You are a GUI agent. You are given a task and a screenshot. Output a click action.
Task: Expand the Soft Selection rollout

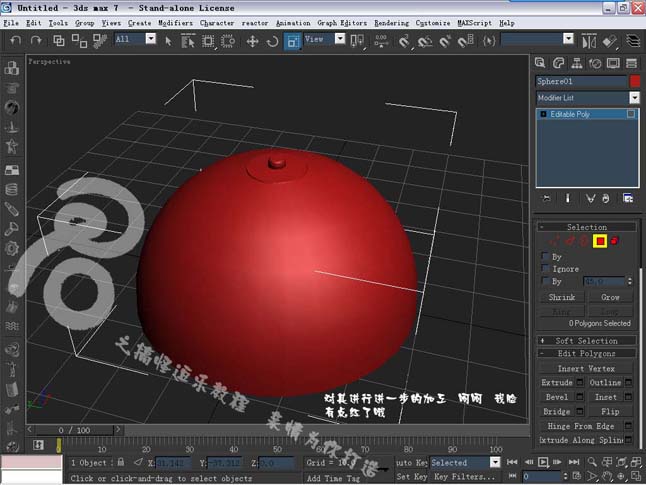click(586, 341)
